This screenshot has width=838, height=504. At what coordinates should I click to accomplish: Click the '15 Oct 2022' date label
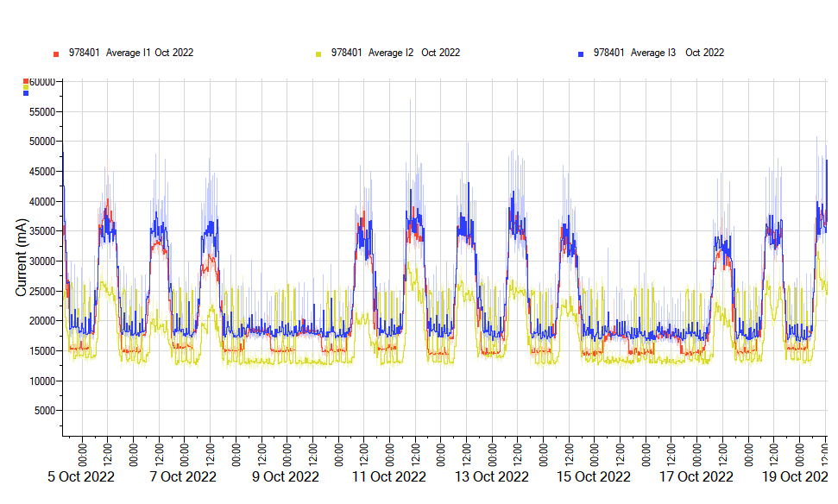tap(594, 476)
